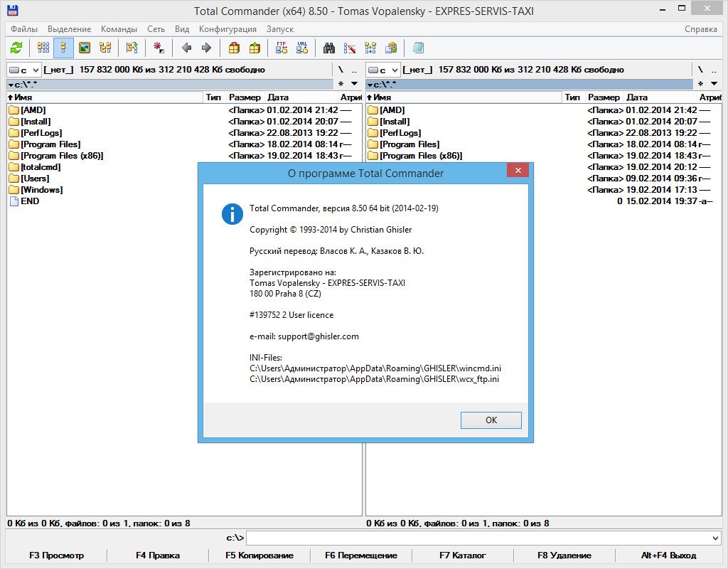Click the floppy disk icon in title bar

click(12, 10)
